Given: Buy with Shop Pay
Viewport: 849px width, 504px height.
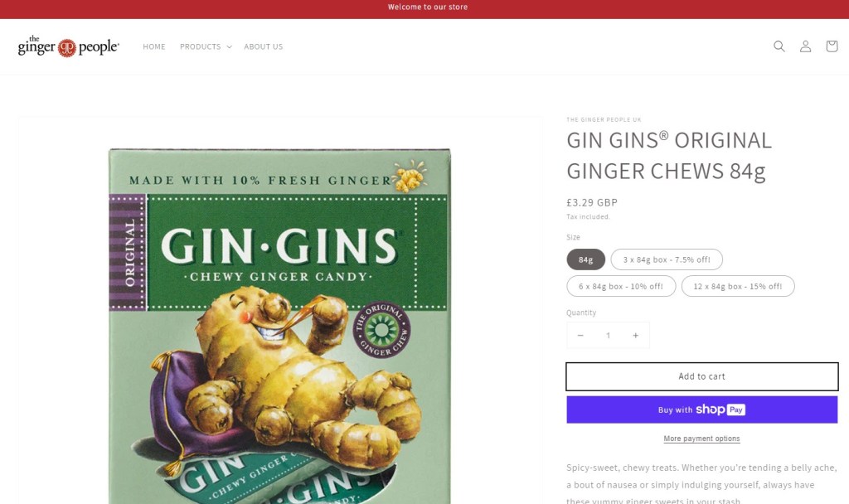Looking at the screenshot, I should click(x=701, y=409).
